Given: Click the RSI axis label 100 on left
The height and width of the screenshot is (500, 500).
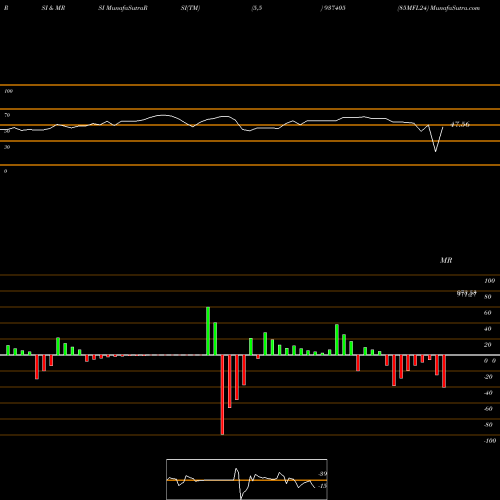Looking at the screenshot, I should pos(8,91).
